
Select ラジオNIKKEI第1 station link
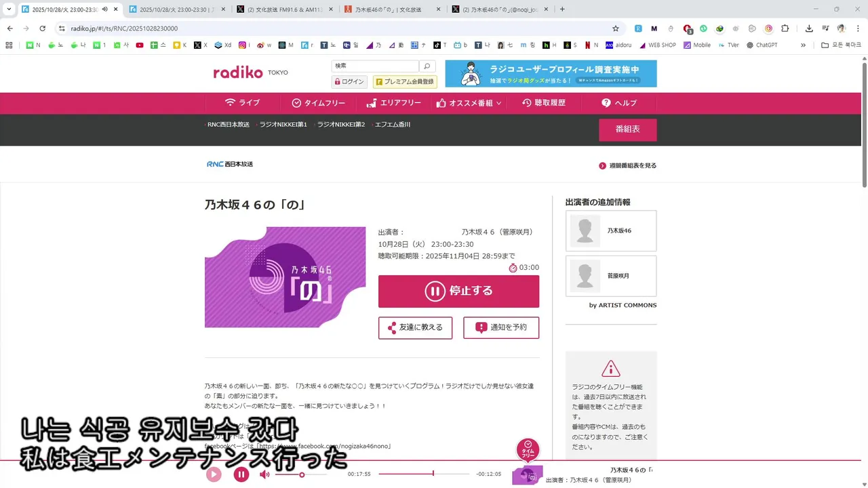coord(283,125)
